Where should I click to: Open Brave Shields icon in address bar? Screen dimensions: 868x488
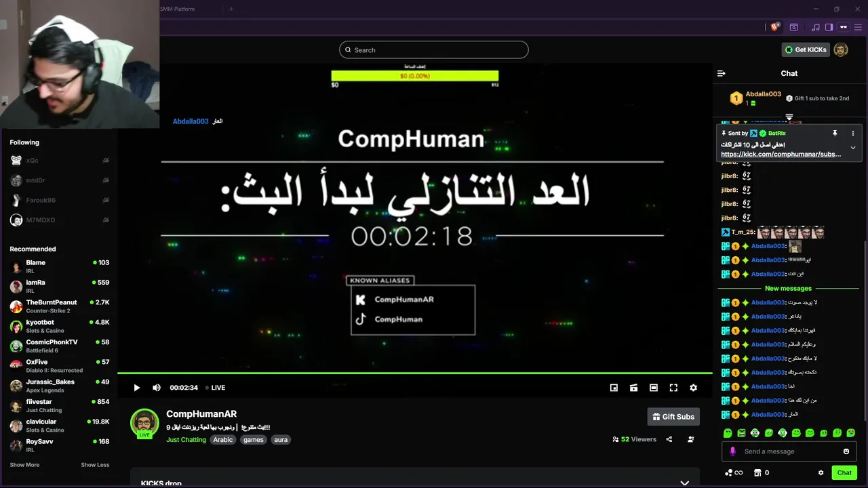point(774,27)
